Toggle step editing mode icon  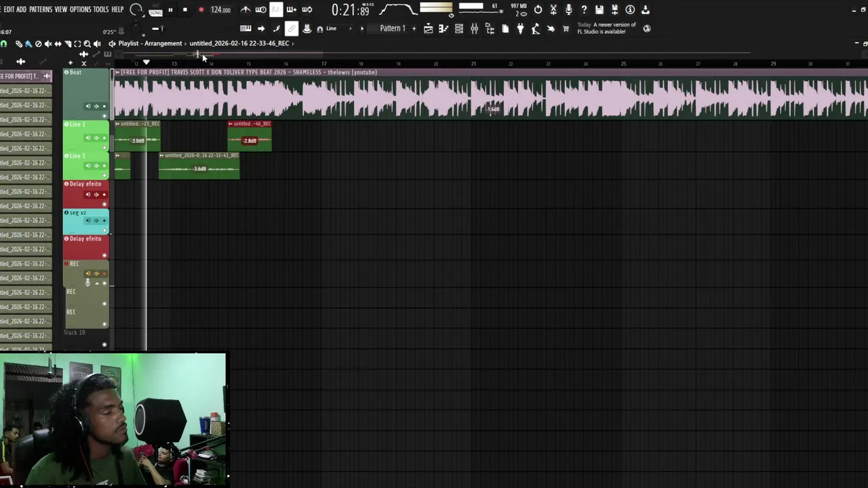[x=276, y=28]
